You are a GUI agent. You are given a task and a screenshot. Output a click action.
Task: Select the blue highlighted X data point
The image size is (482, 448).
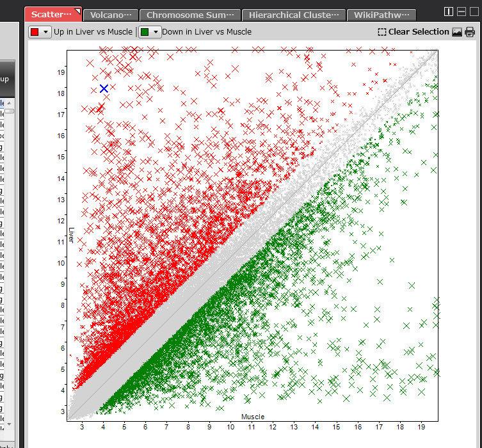coord(104,89)
